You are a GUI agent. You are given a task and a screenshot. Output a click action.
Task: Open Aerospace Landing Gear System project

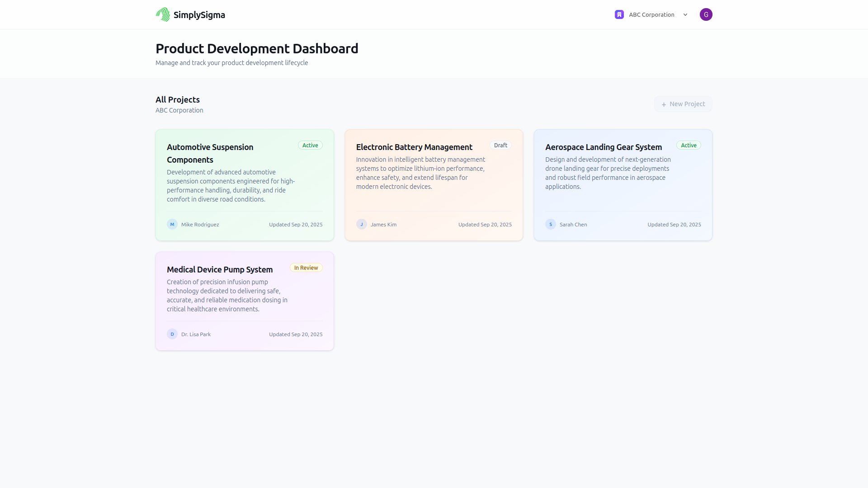603,147
